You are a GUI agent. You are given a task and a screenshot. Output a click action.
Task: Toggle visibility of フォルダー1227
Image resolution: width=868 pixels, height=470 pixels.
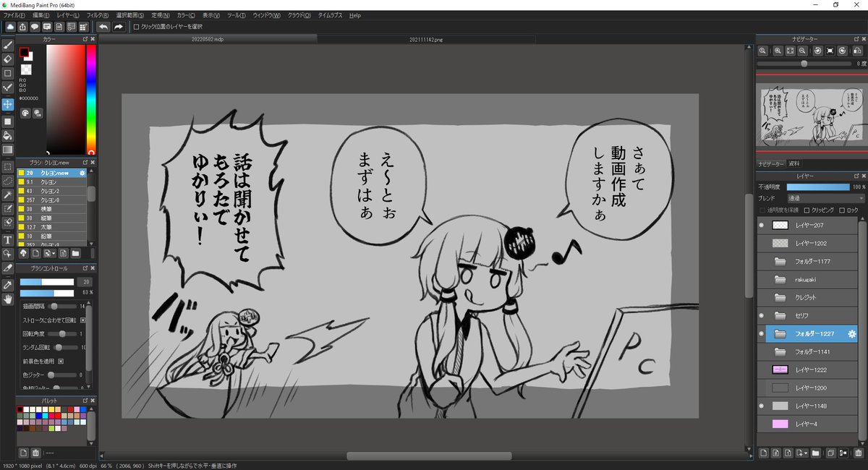click(x=762, y=334)
